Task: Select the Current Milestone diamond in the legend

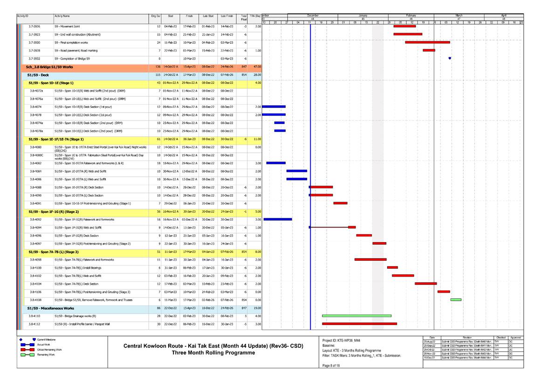Action: [21, 339]
